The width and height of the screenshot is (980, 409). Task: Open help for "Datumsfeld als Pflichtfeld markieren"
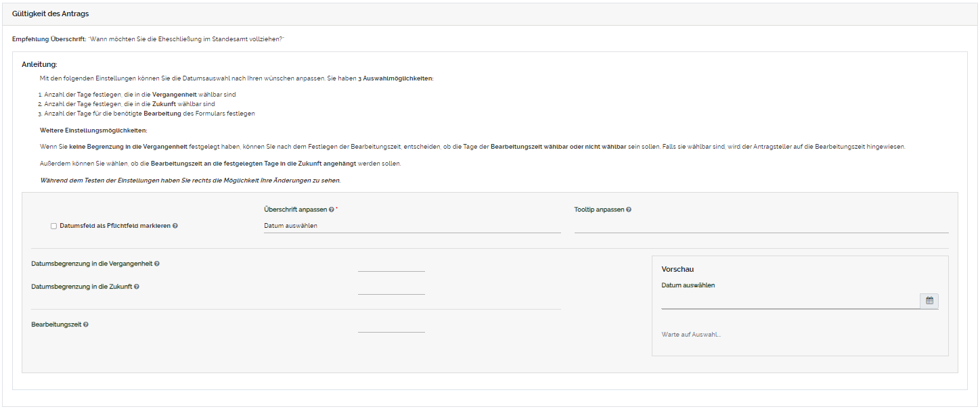click(175, 226)
